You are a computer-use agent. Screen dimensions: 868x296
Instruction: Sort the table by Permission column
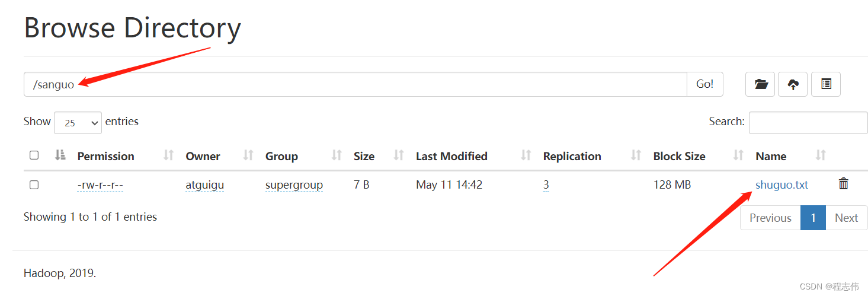click(105, 156)
